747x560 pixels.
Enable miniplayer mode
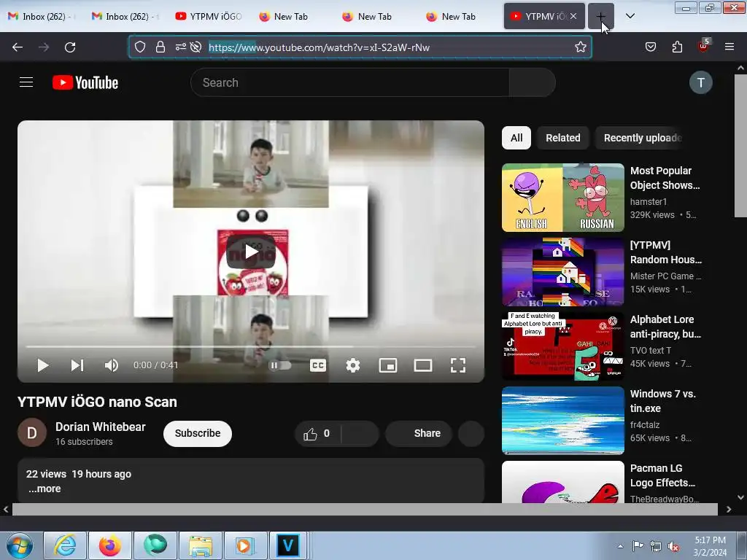click(388, 365)
